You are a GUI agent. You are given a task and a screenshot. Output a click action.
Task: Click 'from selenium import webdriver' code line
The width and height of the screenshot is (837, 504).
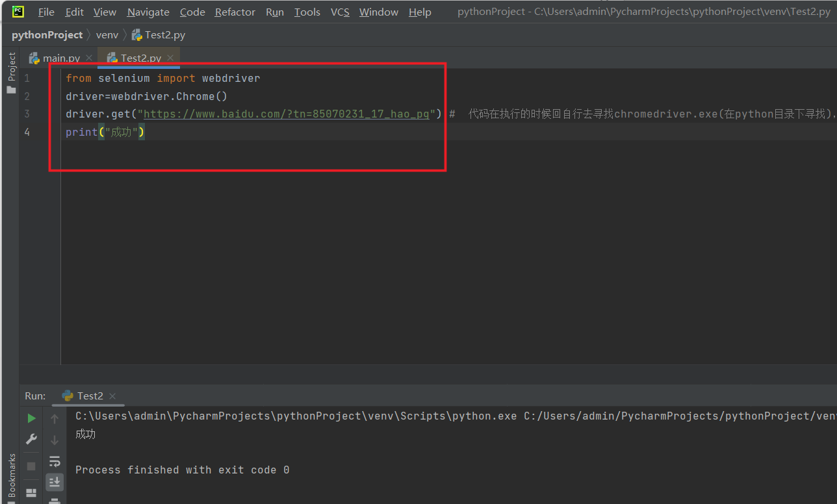[163, 78]
